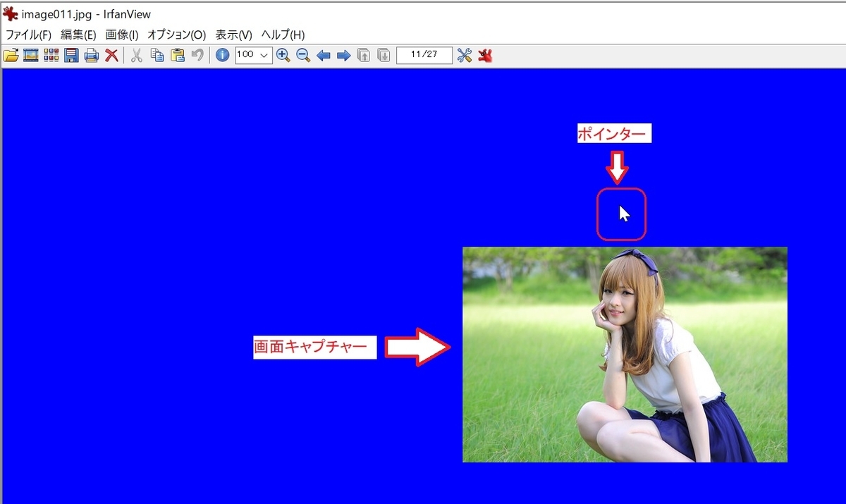Copy the image with the Copy toolbar icon
This screenshot has width=846, height=504.
159,55
